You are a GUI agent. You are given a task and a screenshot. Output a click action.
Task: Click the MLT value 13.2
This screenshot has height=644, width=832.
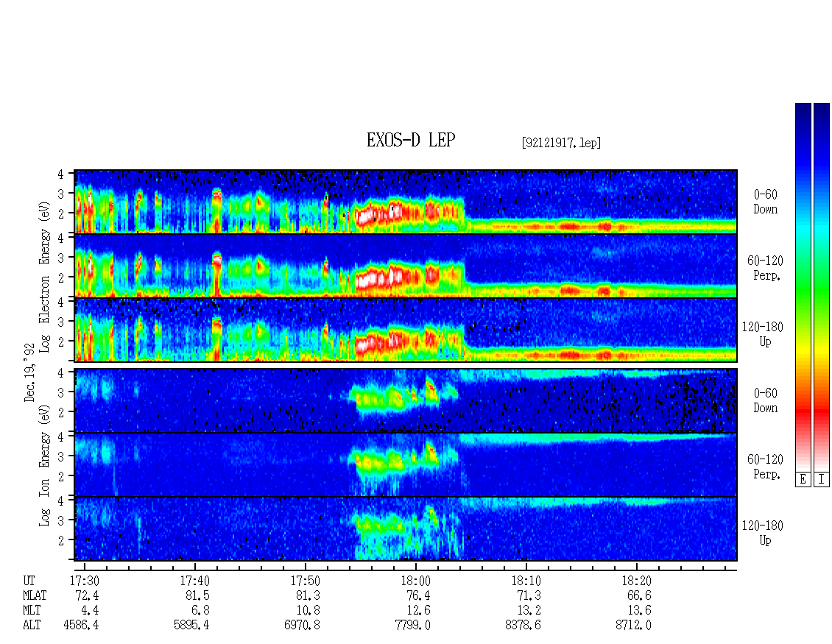529,611
